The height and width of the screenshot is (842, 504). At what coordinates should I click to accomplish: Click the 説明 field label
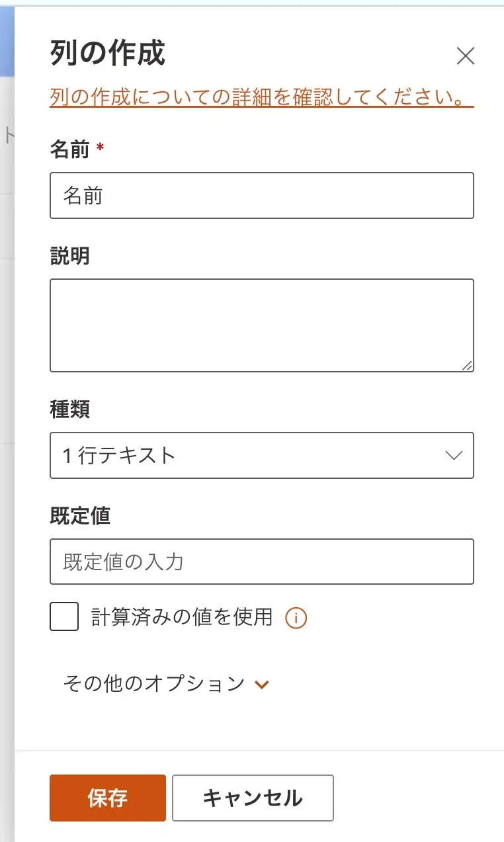(69, 256)
